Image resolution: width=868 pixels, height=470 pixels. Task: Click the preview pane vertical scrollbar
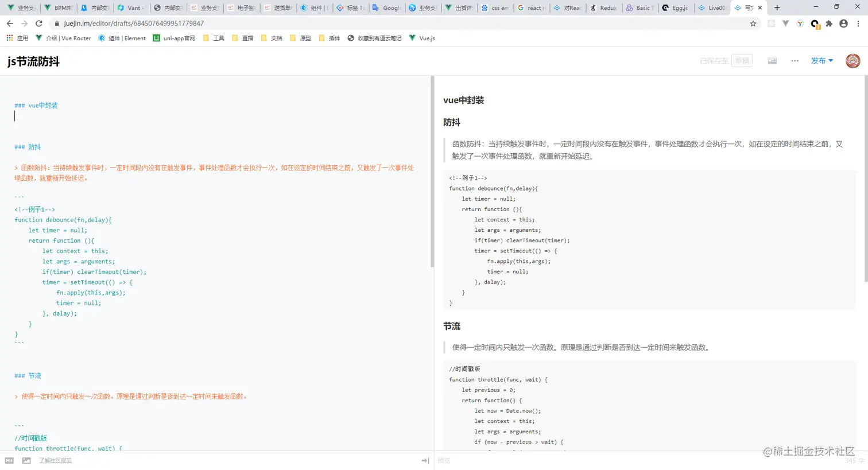[866, 179]
